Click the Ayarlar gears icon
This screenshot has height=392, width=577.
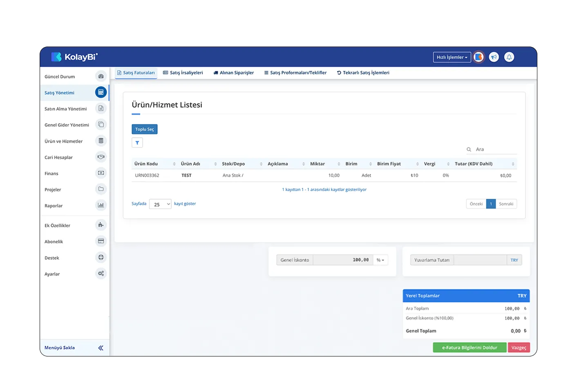101,274
